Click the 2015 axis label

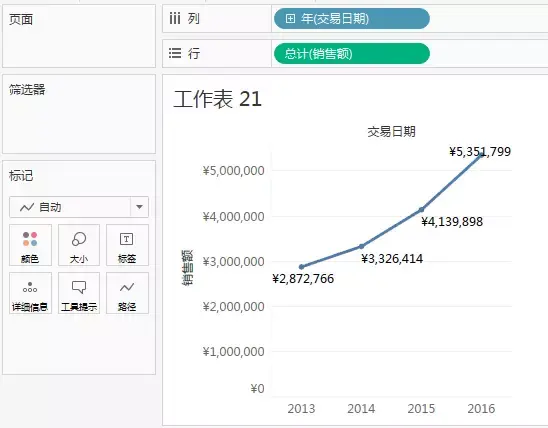pos(421,408)
